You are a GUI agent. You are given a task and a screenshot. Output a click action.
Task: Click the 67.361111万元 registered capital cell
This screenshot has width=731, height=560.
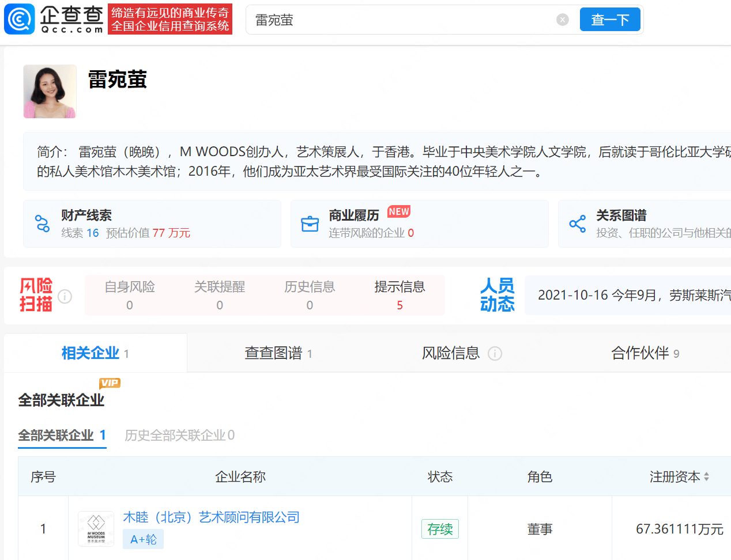[680, 529]
